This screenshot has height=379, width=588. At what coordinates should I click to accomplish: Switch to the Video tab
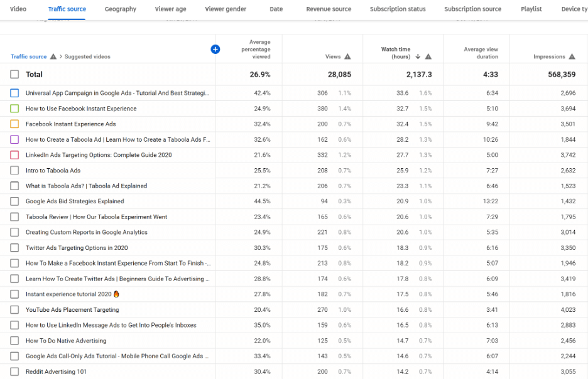coord(18,9)
